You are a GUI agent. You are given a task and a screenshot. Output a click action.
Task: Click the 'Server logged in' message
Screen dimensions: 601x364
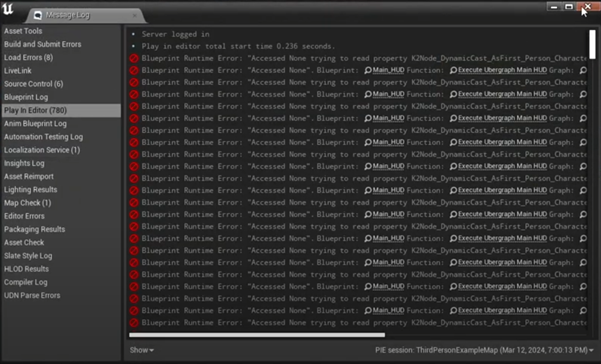click(x=176, y=34)
